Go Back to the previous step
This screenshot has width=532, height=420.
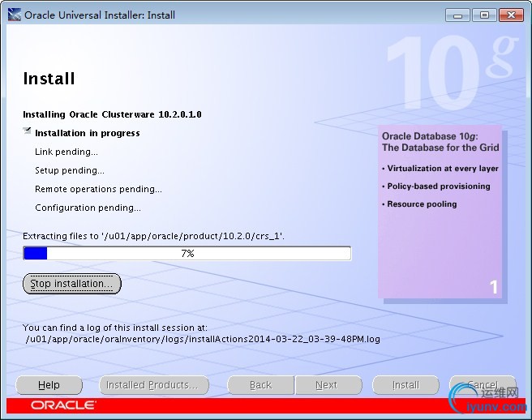(x=260, y=385)
